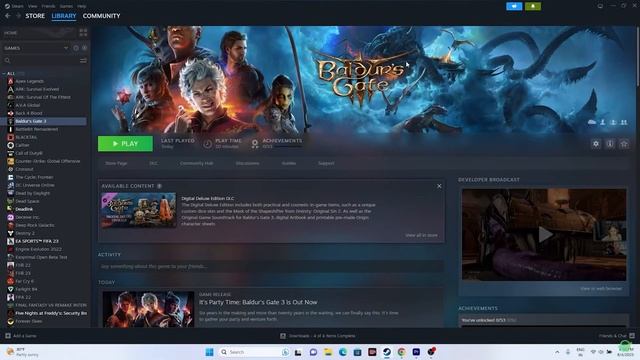Open Discussions link

[247, 163]
